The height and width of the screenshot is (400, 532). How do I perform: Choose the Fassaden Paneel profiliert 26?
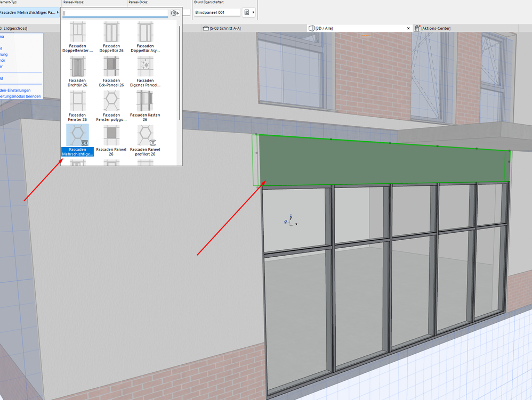tap(145, 140)
